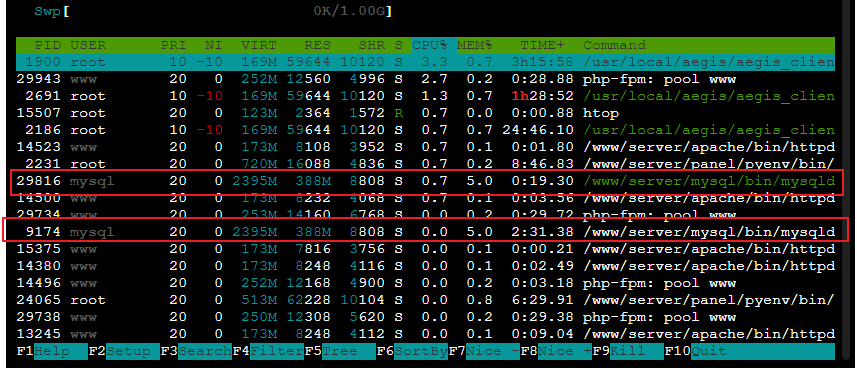This screenshot has width=857, height=368.
Task: Click F7 Nice - to lower niceness
Action: tap(484, 352)
